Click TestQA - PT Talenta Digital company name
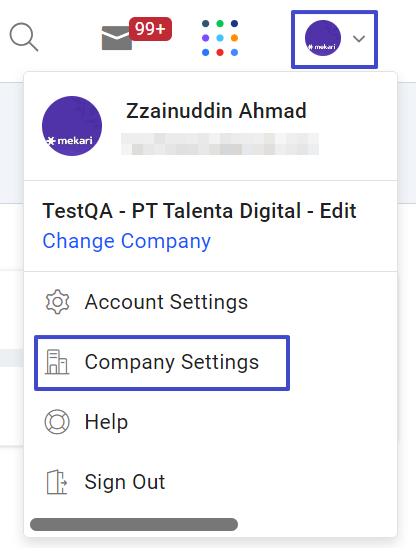The height and width of the screenshot is (548, 416). 199,211
